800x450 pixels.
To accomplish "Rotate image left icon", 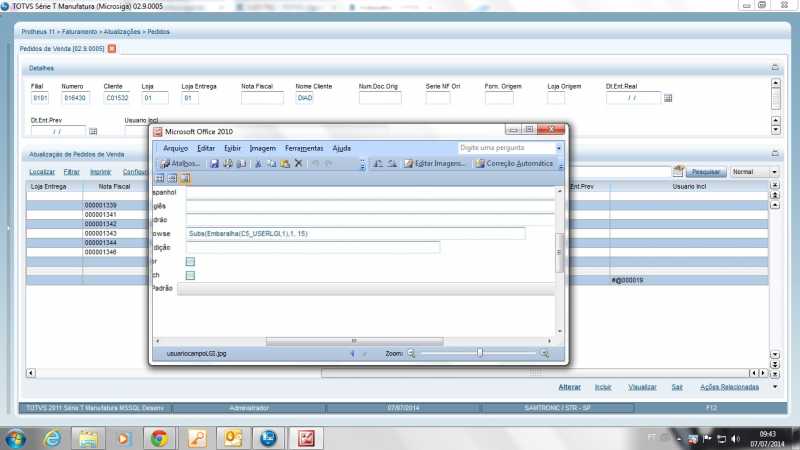I will click(378, 164).
